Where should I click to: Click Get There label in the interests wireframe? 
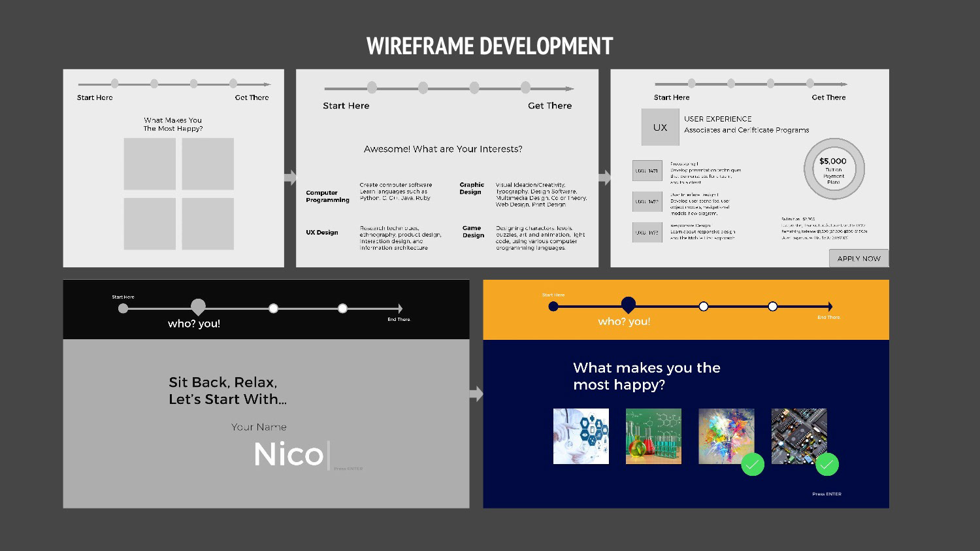point(549,106)
